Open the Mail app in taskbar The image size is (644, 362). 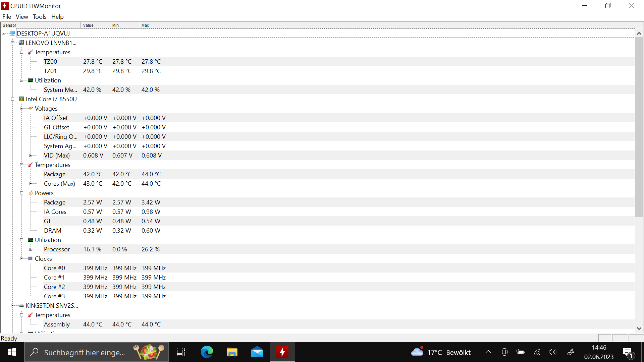point(257,352)
